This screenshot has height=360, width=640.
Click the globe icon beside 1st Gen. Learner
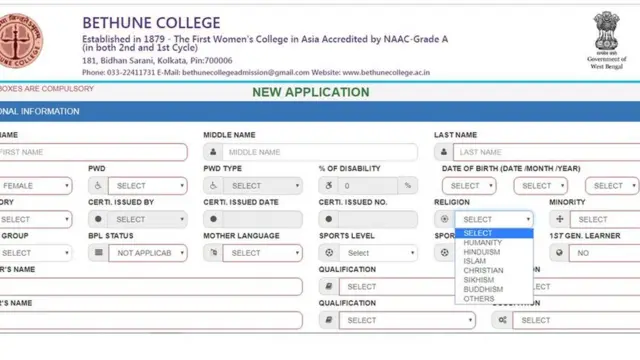[x=559, y=253]
